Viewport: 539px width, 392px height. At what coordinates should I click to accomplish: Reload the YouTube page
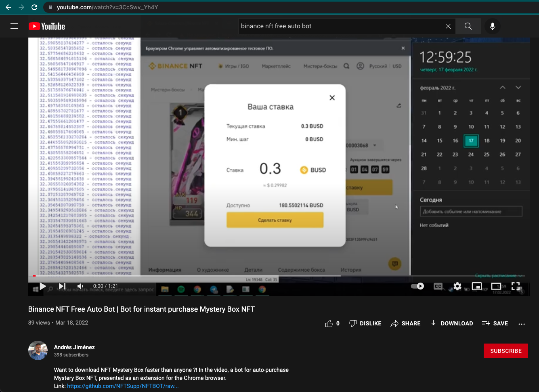34,7
